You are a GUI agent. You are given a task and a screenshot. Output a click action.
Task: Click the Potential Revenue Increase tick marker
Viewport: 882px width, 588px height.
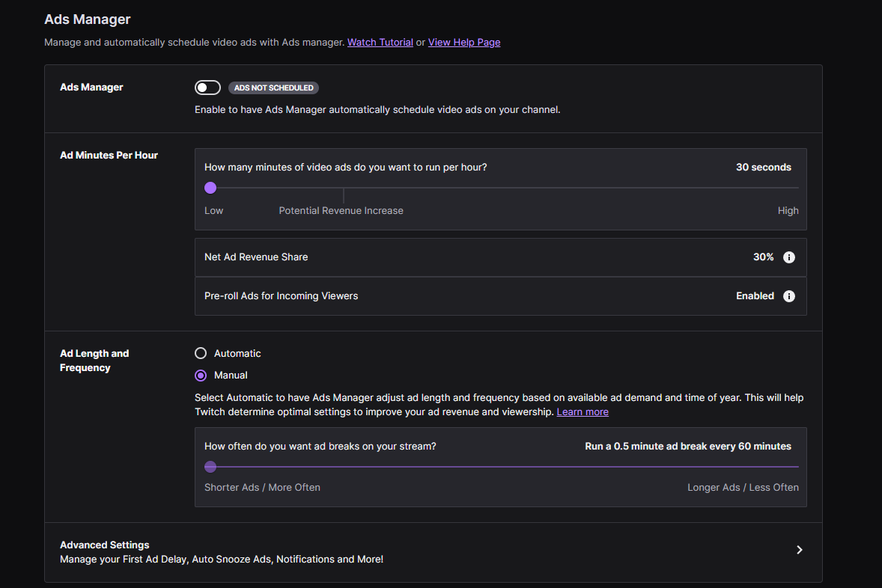pos(344,196)
